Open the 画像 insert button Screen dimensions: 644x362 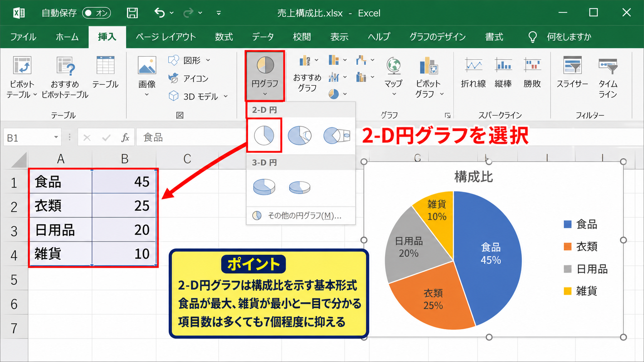pyautogui.click(x=147, y=76)
